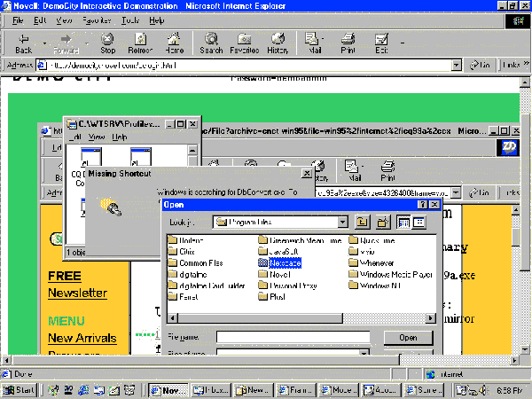Click the Create New Folder icon

(380, 222)
